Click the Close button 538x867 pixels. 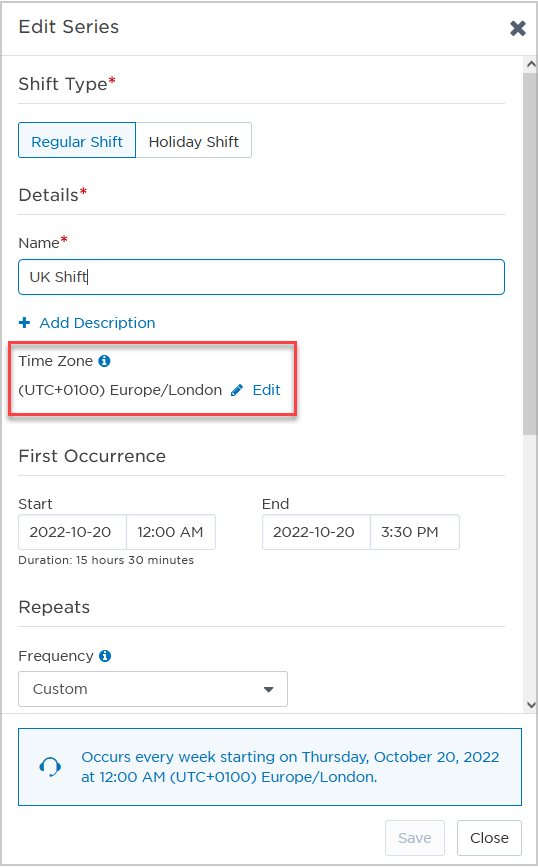point(489,838)
